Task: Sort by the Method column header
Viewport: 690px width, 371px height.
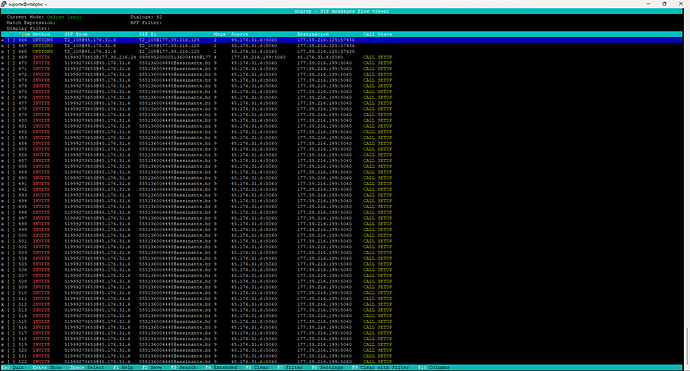Action: click(41, 34)
